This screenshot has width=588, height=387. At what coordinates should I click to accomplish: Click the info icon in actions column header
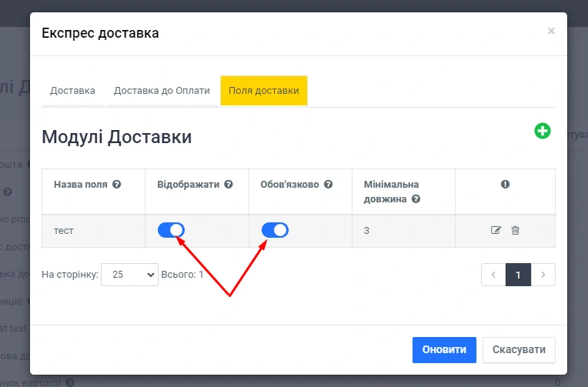(x=505, y=185)
